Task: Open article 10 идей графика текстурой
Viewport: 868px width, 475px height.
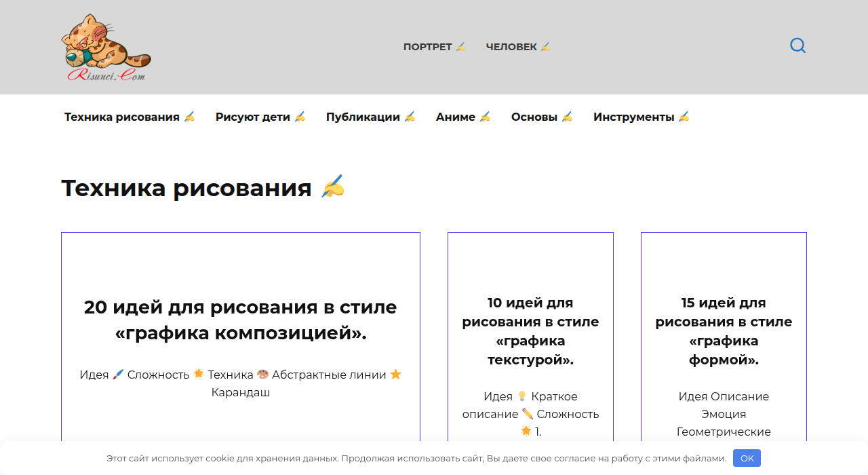Action: (530, 331)
